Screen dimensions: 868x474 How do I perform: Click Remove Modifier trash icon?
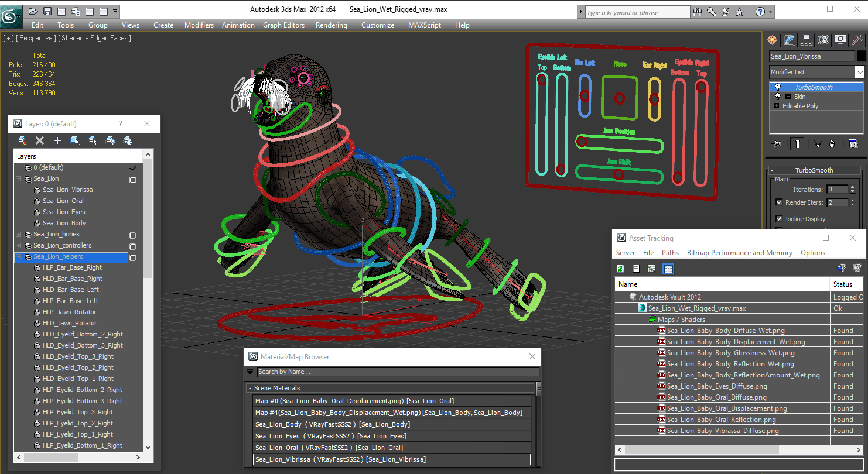click(832, 143)
